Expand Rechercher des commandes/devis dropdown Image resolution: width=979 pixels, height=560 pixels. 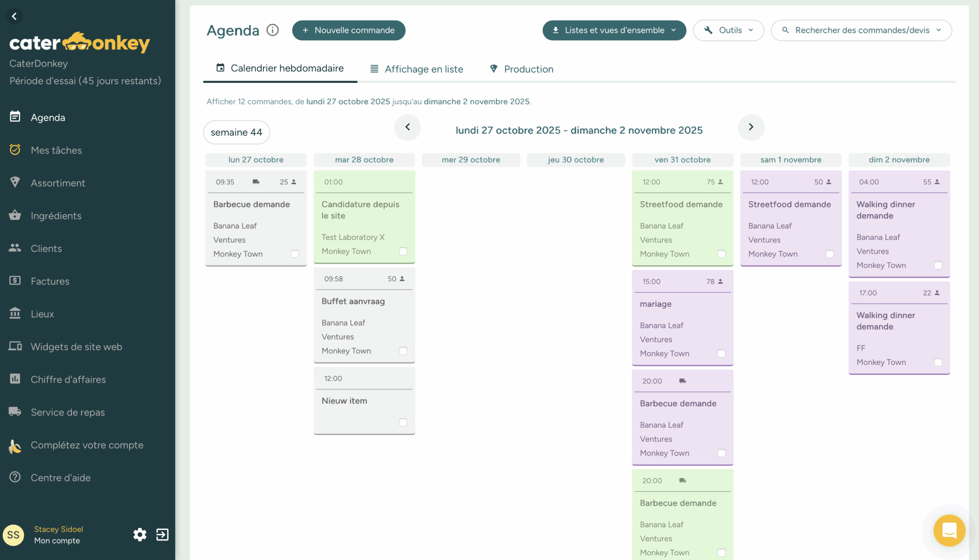point(861,30)
